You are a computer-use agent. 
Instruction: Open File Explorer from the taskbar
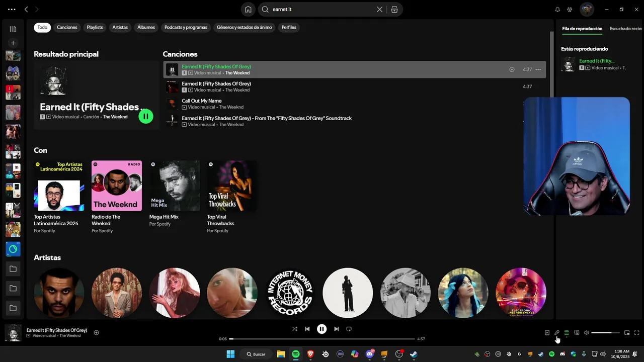pyautogui.click(x=281, y=354)
